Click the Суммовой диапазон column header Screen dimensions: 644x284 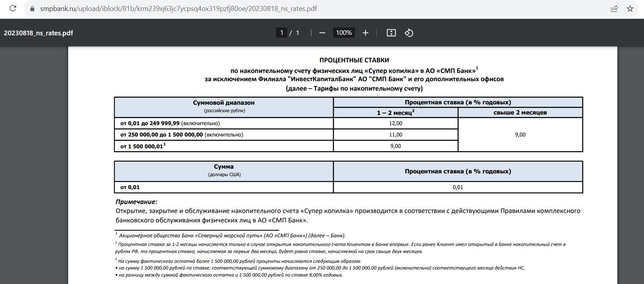(224, 107)
